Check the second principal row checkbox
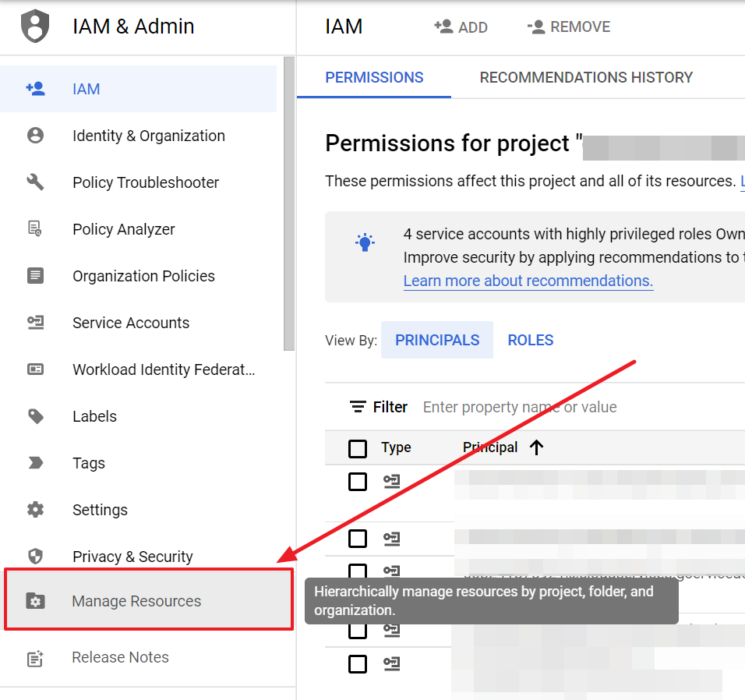 (358, 538)
